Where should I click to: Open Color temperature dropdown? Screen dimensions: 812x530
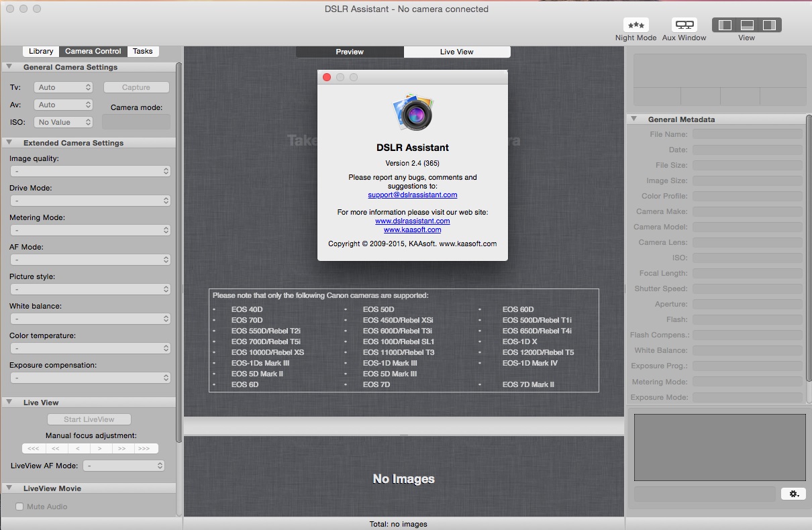91,348
